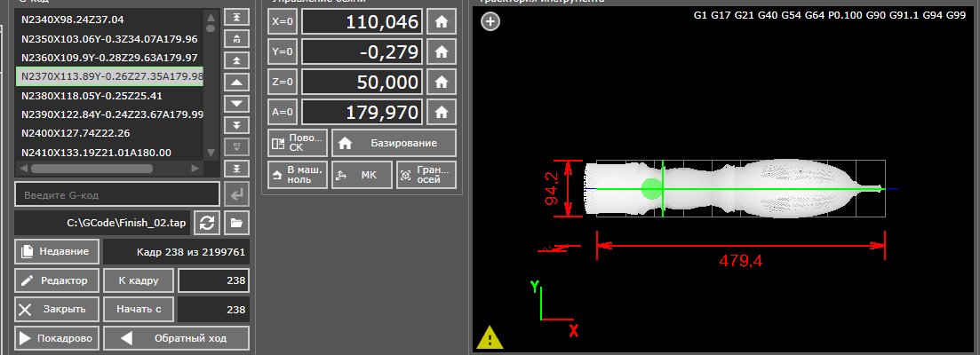Click the green tool position marker in the preview
The height and width of the screenshot is (355, 980).
[x=651, y=188]
